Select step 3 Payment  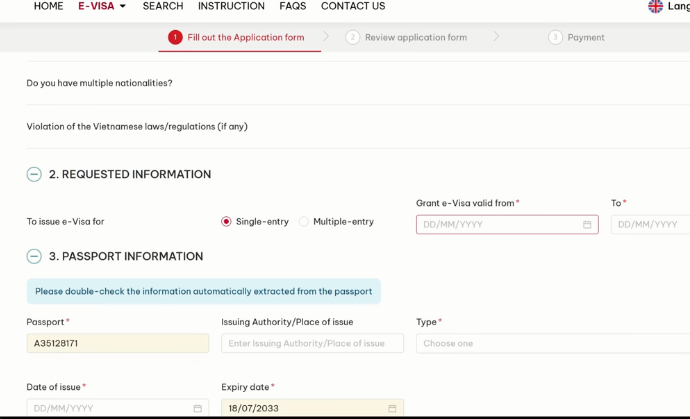[576, 37]
